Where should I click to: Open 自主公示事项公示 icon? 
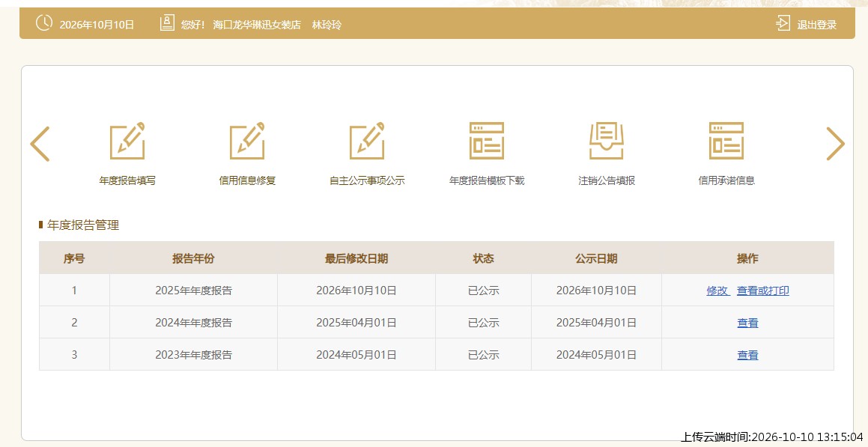pyautogui.click(x=367, y=141)
